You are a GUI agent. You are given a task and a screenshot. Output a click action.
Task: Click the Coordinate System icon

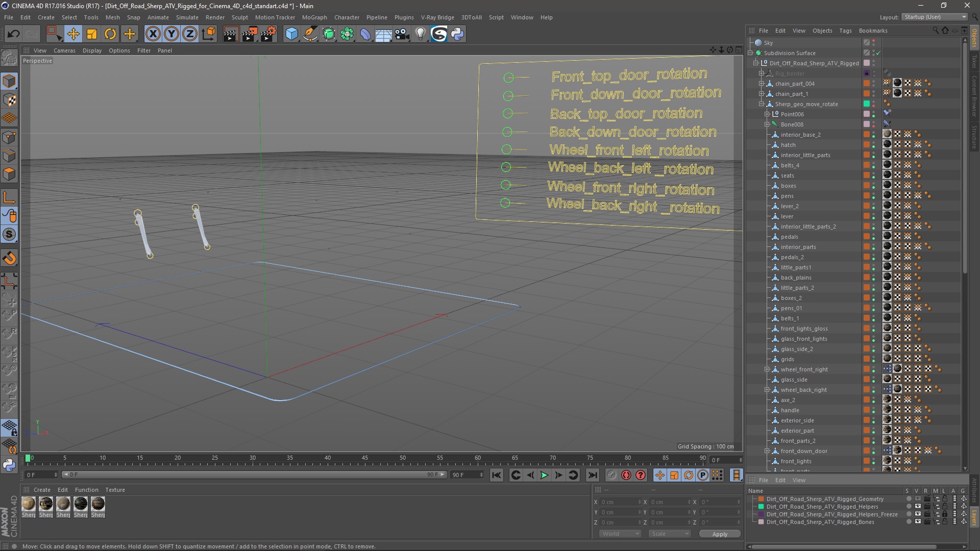[209, 34]
